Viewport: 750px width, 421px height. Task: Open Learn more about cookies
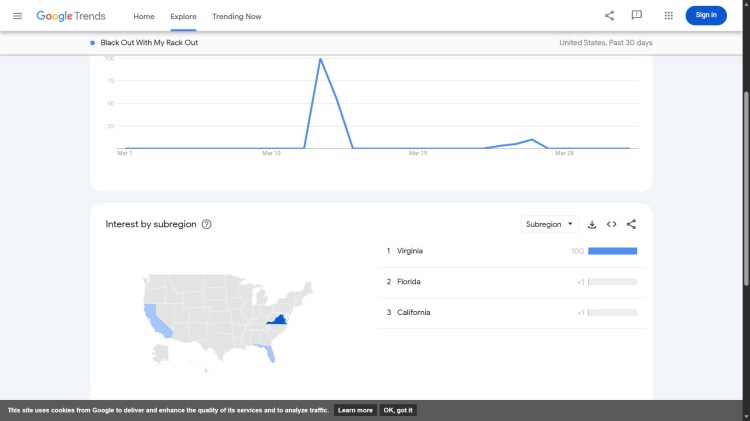pos(355,410)
